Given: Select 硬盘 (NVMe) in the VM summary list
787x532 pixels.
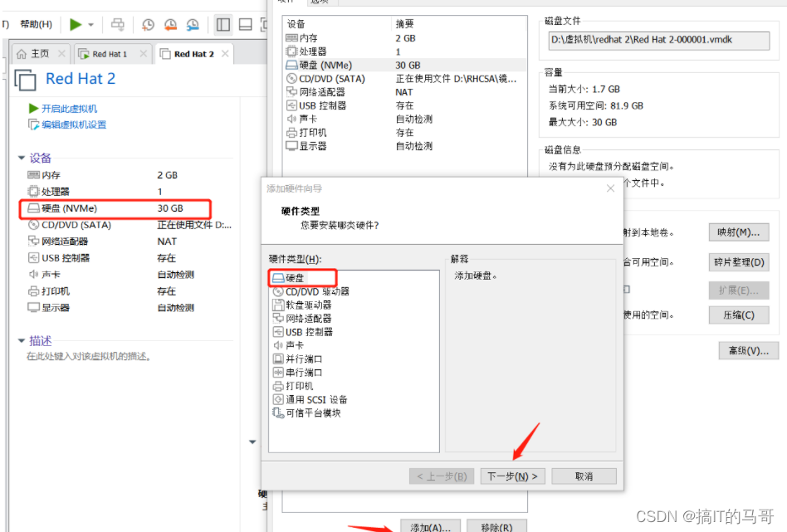Looking at the screenshot, I should click(x=130, y=208).
